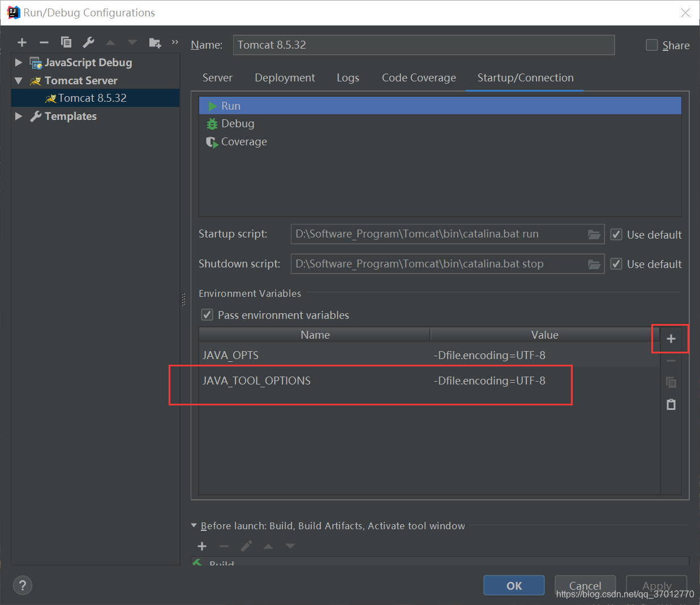Move Before launch task up
Screen dimensions: 700x605
[x=268, y=546]
